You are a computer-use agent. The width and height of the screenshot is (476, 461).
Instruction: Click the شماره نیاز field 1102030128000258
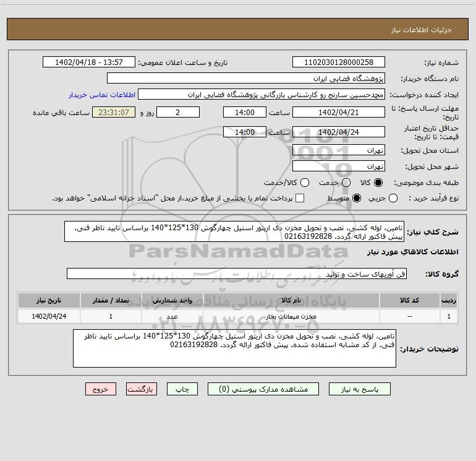tap(339, 62)
